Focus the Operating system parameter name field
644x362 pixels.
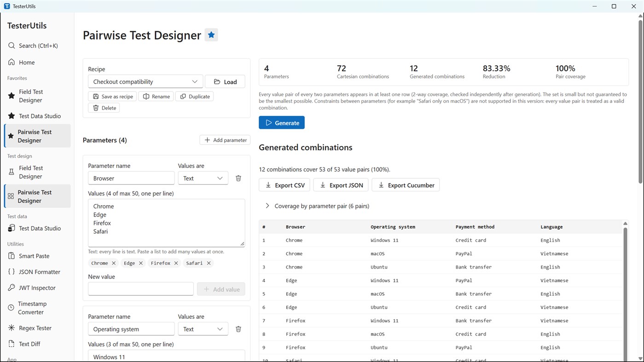coord(131,329)
